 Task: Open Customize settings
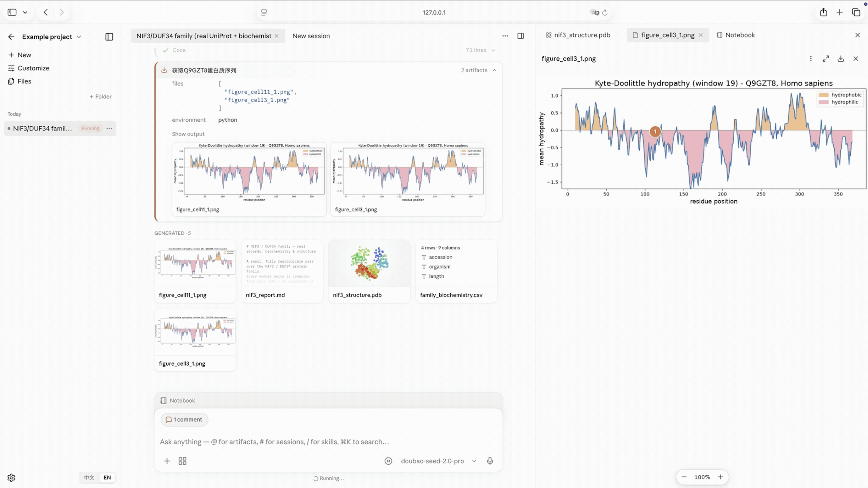pos(29,68)
